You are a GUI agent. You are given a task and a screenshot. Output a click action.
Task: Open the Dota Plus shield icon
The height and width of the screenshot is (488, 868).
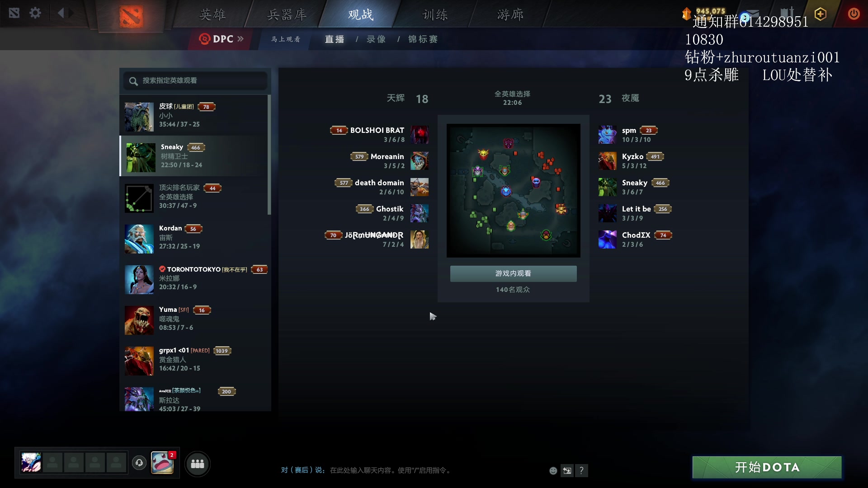821,14
